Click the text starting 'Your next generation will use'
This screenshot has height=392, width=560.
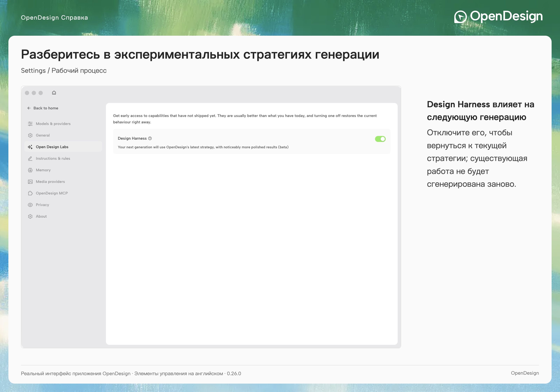click(x=203, y=147)
